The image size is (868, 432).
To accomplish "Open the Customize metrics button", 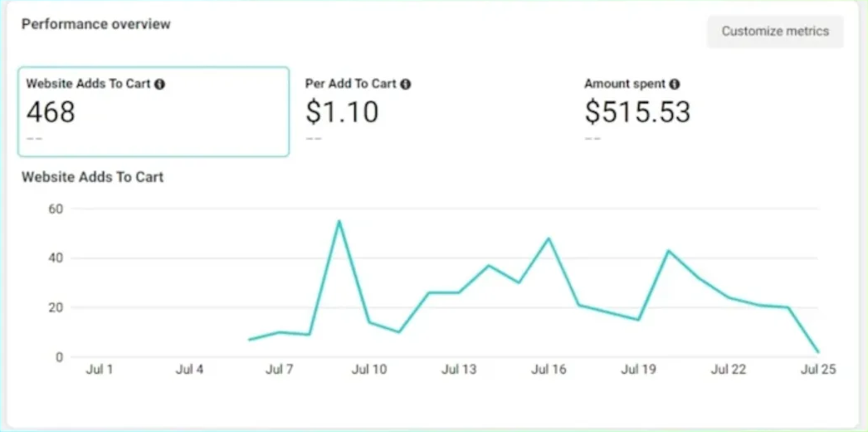I will tap(774, 32).
